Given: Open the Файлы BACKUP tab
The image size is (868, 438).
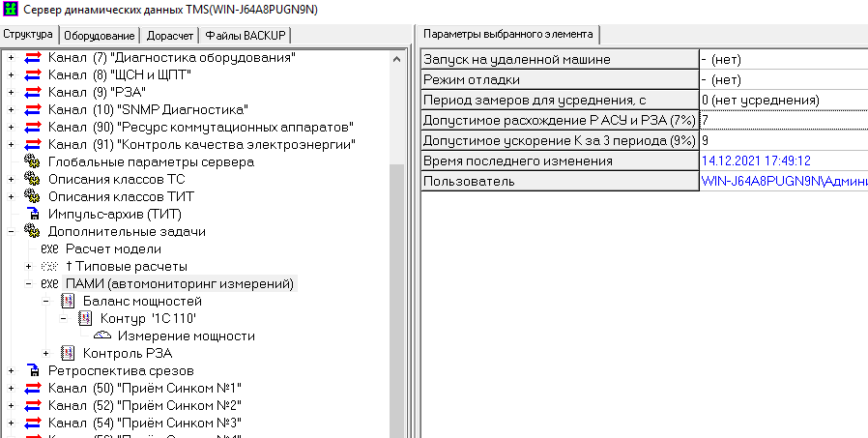Looking at the screenshot, I should pyautogui.click(x=246, y=36).
